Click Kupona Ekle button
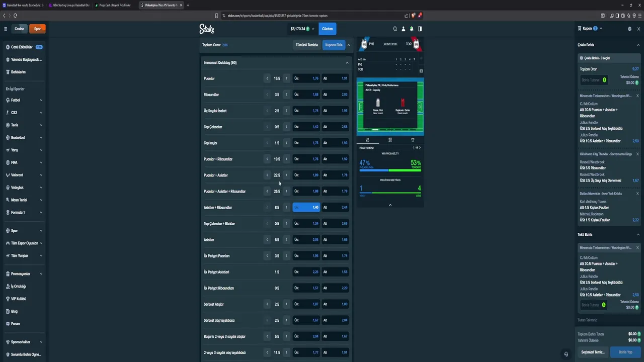This screenshot has width=644, height=362. pyautogui.click(x=334, y=45)
